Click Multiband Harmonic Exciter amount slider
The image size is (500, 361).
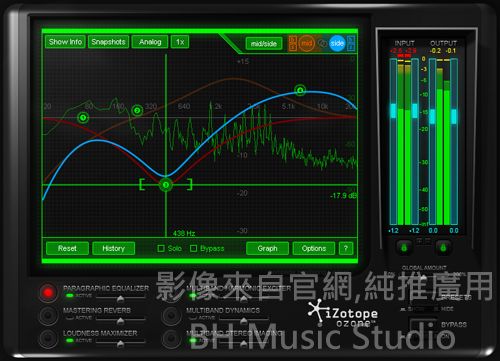[244, 298]
